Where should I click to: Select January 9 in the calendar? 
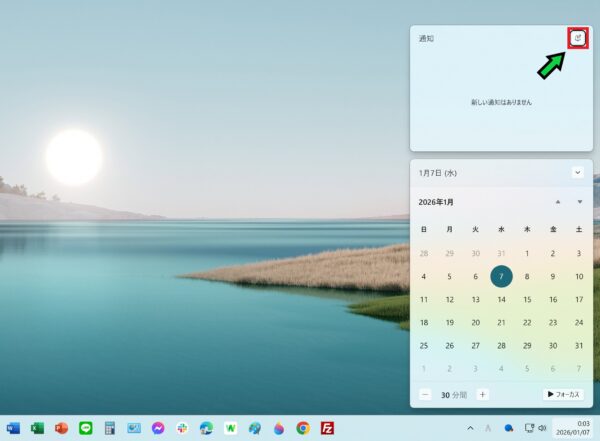(x=553, y=276)
